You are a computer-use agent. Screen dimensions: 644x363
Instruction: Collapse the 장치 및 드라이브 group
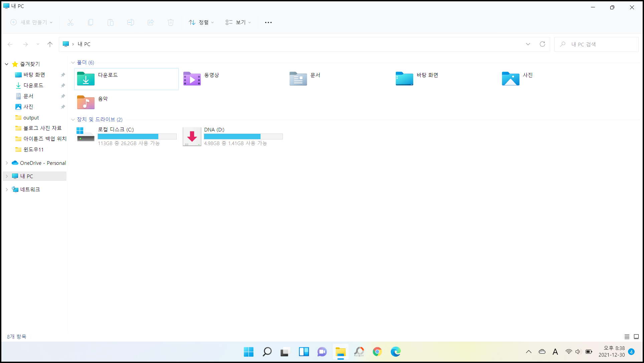[73, 119]
